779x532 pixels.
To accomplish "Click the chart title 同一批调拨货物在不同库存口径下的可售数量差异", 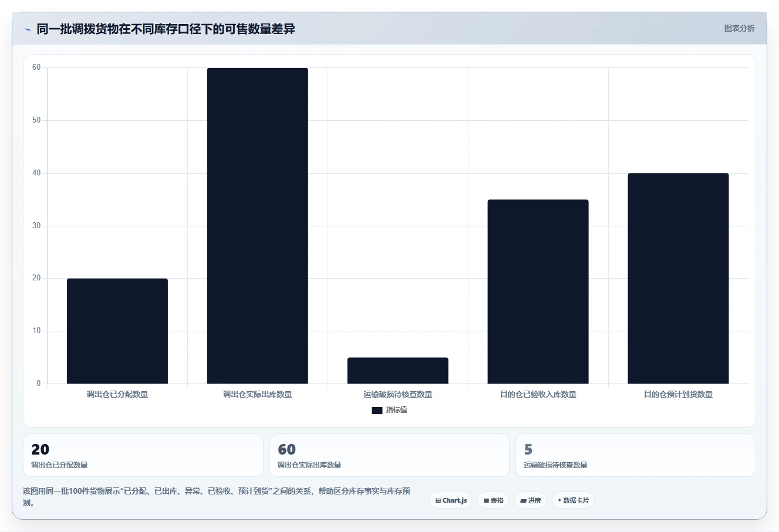I will 166,29.
